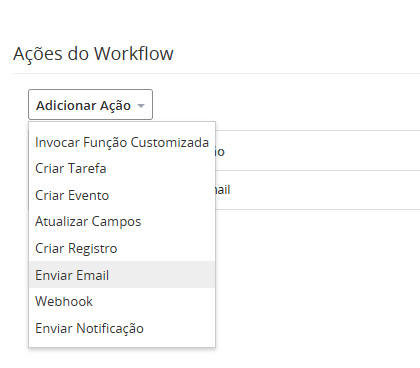Add a record creation action
Image resolution: width=420 pixels, height=368 pixels.
(122, 248)
